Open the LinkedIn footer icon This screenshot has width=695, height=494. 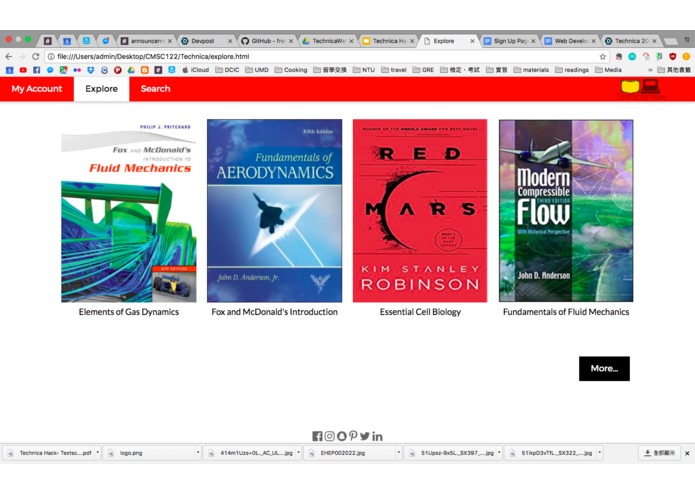[377, 436]
